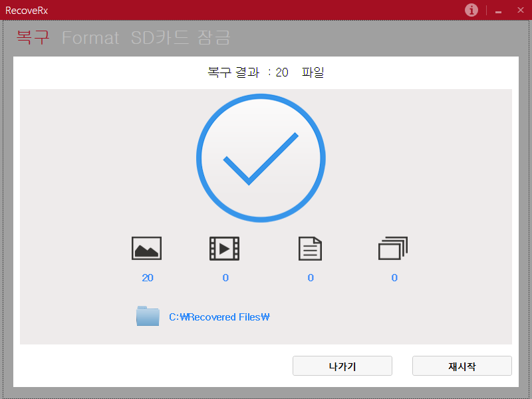Select the SD카드 잠금 tab
The width and height of the screenshot is (532, 399).
(180, 38)
